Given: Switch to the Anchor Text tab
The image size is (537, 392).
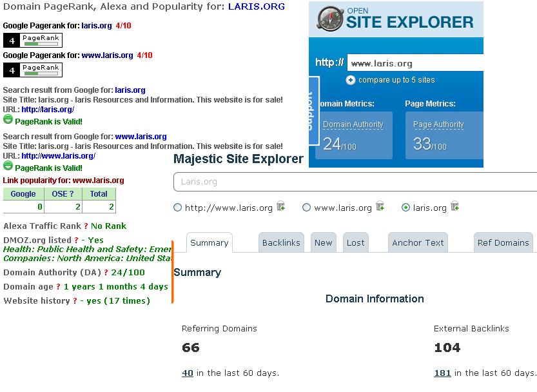Looking at the screenshot, I should [418, 242].
